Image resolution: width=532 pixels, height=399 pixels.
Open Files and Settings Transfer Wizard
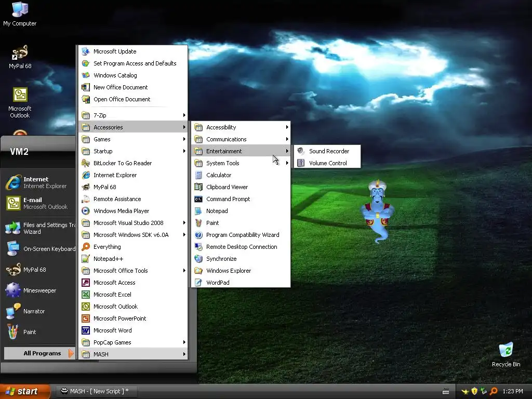39,229
